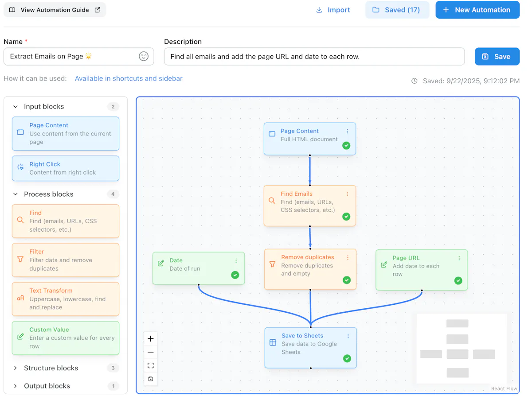Click the external link icon beside Automation Guide
The image size is (532, 396).
coord(98,10)
